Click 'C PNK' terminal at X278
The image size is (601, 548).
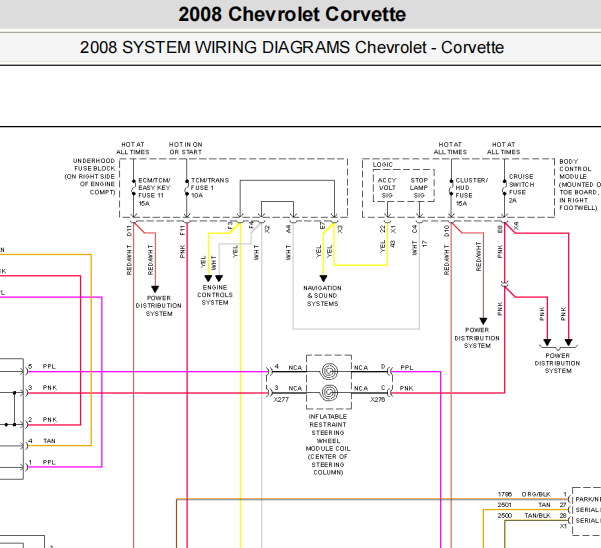click(x=397, y=388)
